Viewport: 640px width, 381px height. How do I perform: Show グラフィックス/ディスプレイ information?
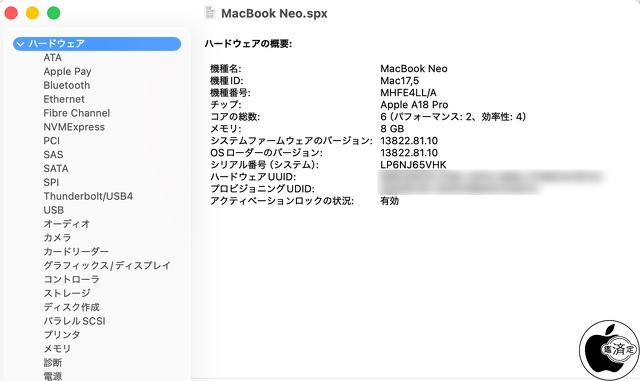click(107, 265)
